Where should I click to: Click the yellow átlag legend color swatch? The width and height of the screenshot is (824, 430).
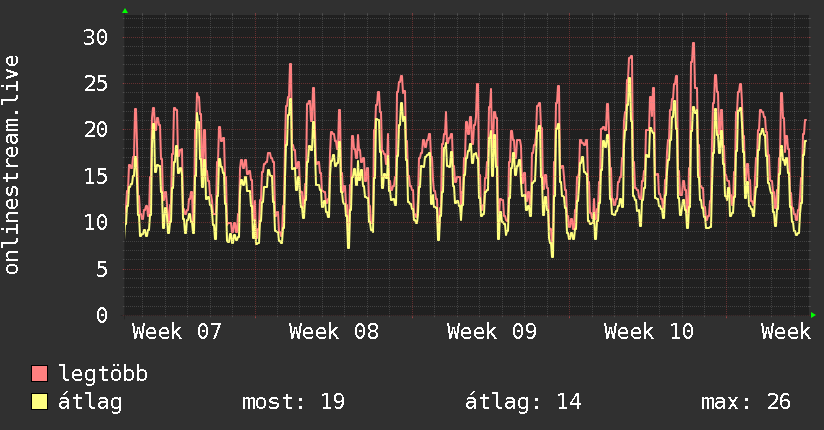click(39, 402)
